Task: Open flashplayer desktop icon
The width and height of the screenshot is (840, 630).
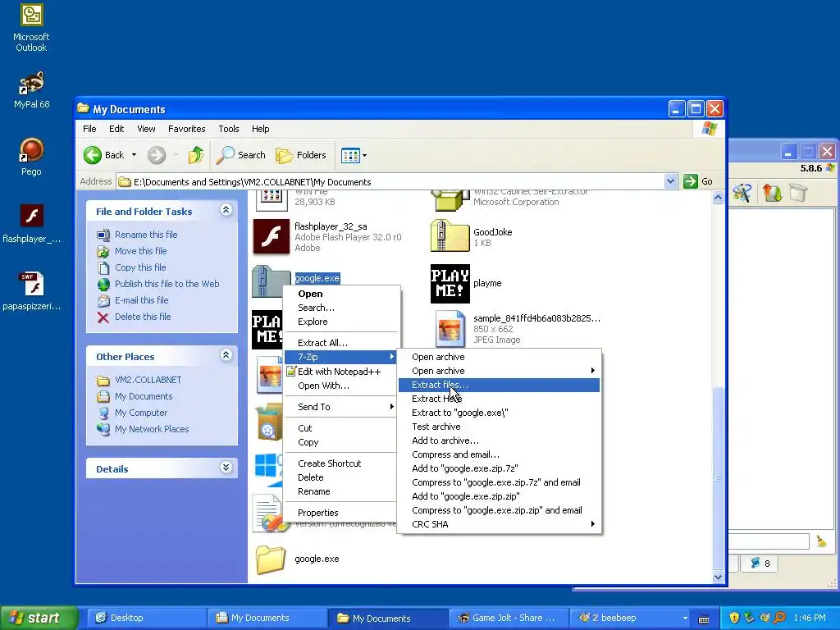Action: (31, 224)
